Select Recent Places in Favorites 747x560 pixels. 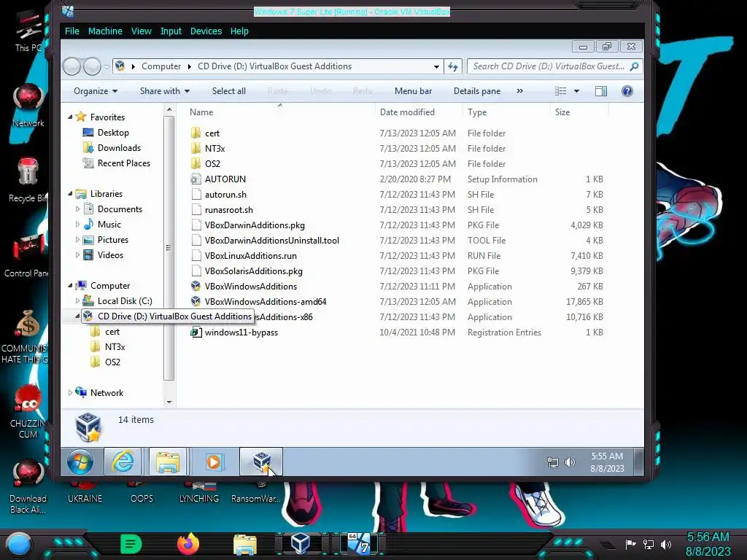click(x=123, y=163)
